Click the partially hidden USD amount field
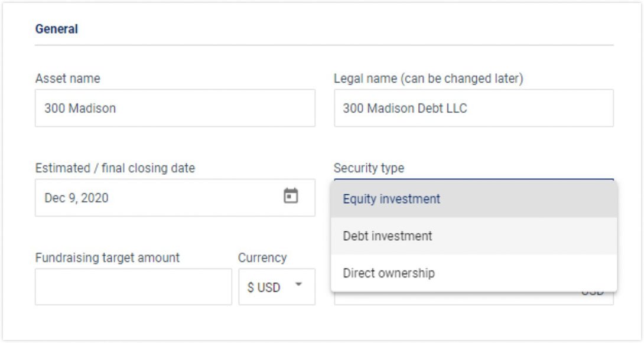 pyautogui.click(x=474, y=298)
